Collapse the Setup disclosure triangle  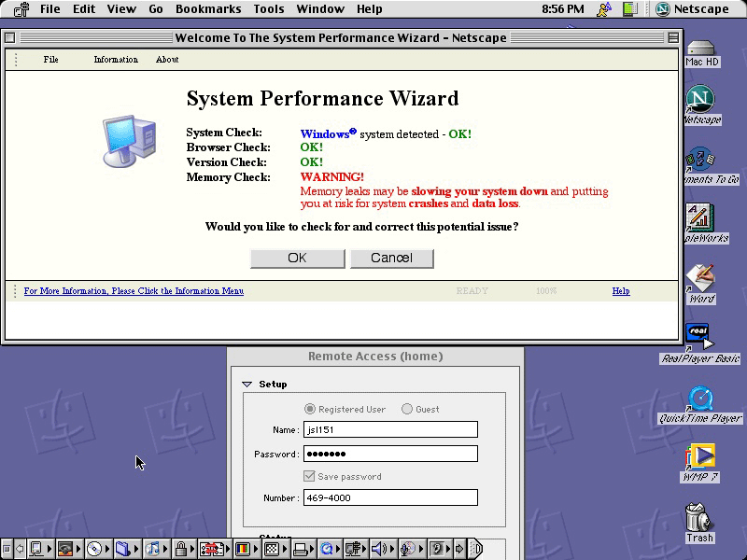point(247,385)
